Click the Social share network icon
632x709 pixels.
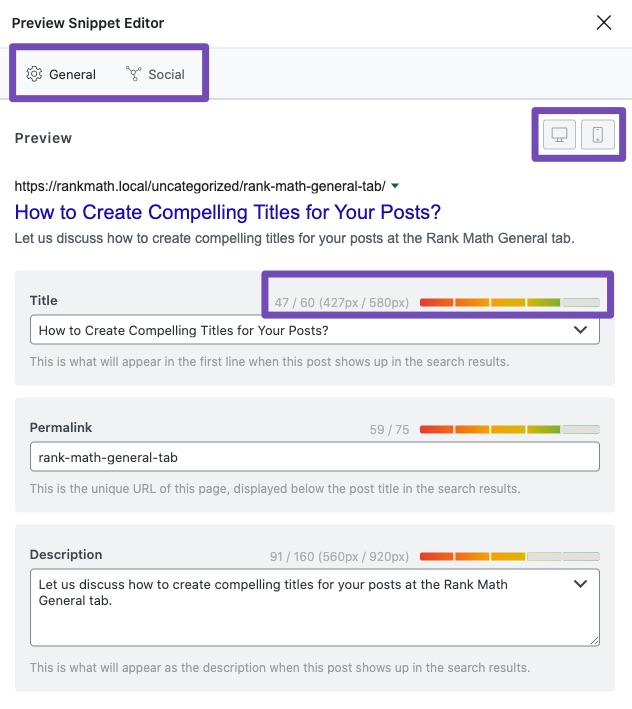tap(133, 74)
